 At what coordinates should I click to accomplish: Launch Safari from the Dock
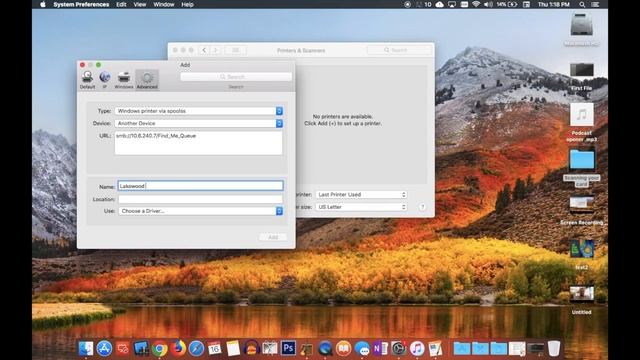tap(196, 348)
